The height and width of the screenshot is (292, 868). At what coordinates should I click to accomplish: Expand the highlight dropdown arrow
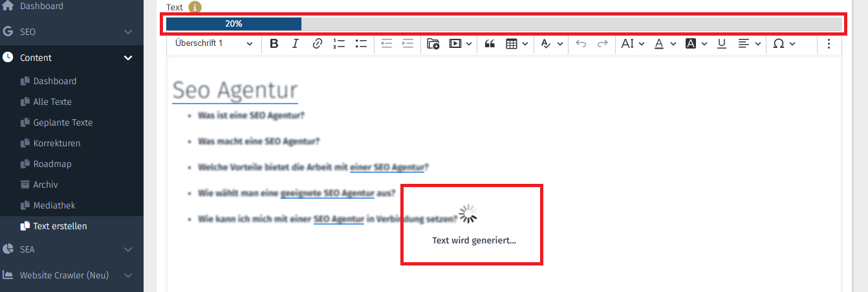pyautogui.click(x=559, y=43)
